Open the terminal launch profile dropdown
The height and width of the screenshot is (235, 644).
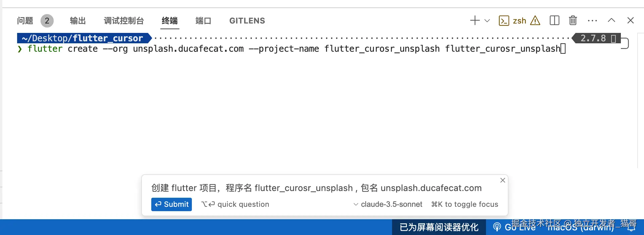487,21
